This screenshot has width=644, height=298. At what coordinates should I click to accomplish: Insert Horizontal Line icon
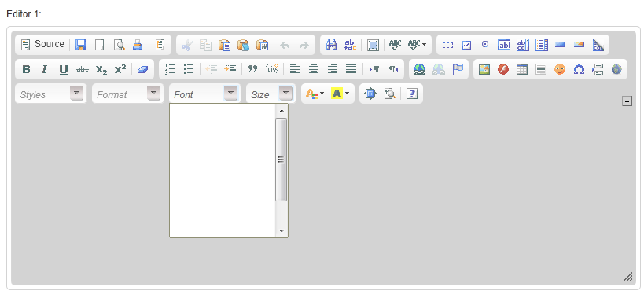pos(541,69)
